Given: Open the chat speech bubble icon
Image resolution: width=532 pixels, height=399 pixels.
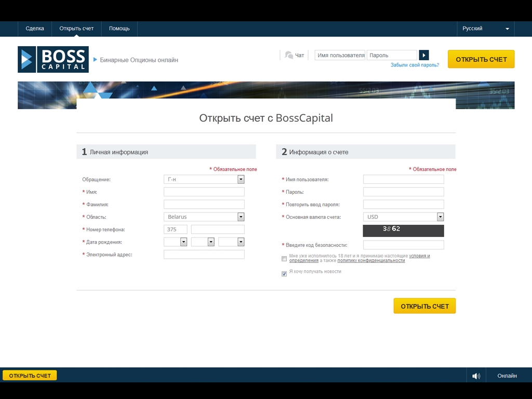Looking at the screenshot, I should [289, 55].
